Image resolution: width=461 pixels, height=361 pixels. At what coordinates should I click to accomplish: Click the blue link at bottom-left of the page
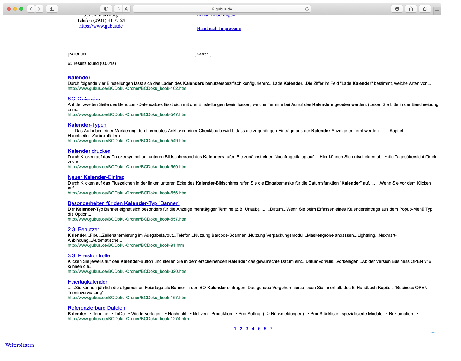click(x=20, y=345)
